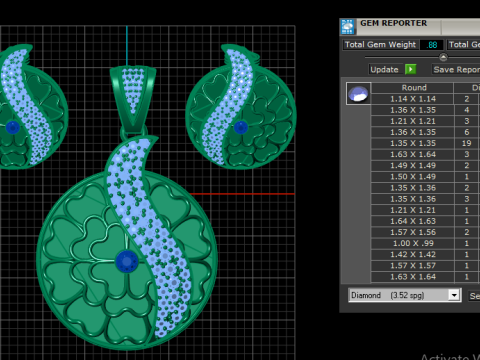
Task: Select the 1.57 X 1.56 gem row
Action: (425, 232)
